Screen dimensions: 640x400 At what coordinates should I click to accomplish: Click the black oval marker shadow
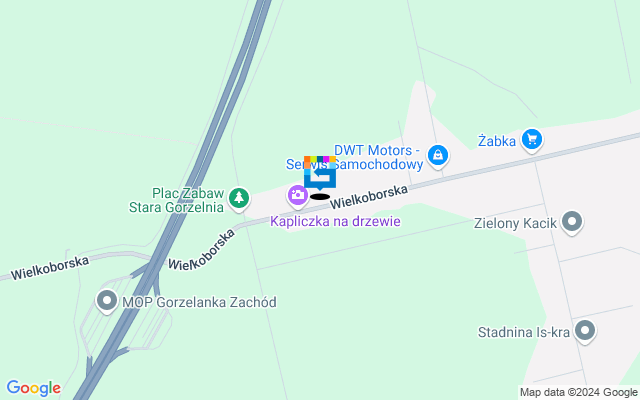point(320,197)
